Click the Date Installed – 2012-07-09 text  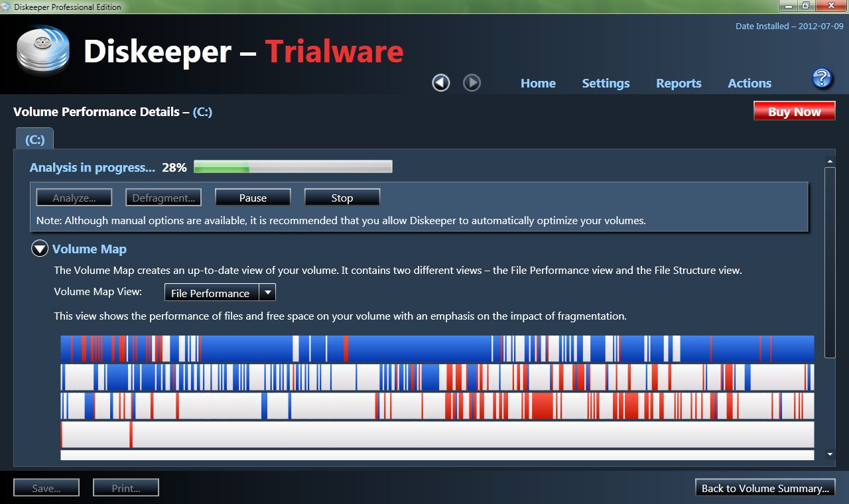789,27
